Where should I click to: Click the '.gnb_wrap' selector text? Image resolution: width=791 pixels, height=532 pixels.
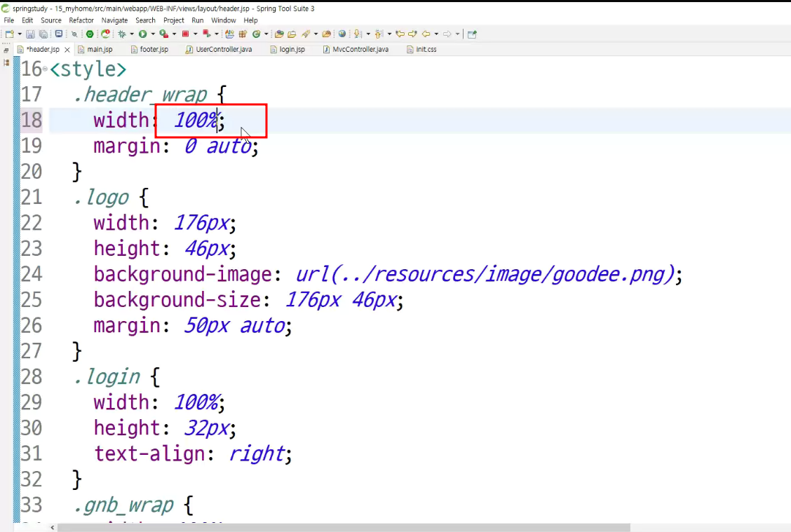pos(123,505)
